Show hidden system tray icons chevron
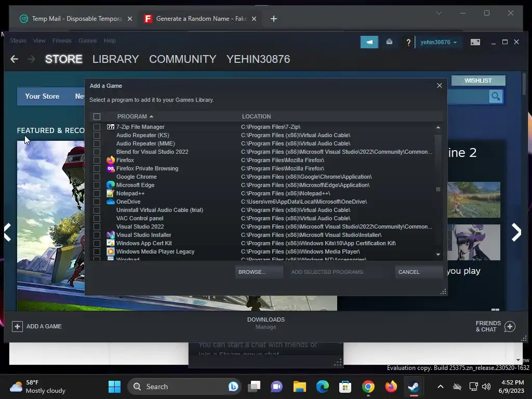 click(441, 387)
